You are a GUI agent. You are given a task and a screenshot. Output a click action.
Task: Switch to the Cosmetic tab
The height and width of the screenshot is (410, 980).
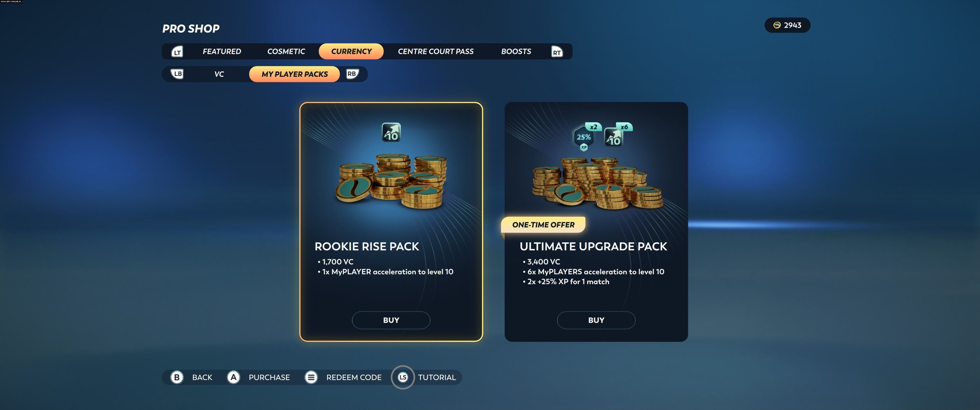pos(286,51)
